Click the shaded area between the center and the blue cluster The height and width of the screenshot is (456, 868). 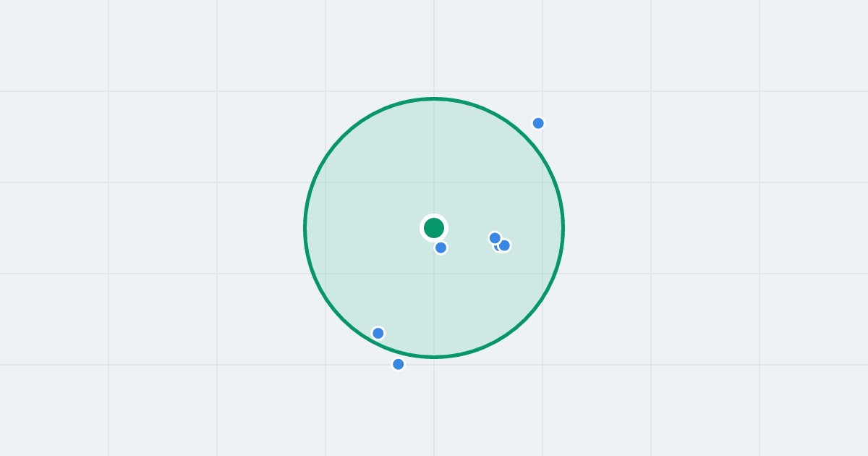click(467, 233)
